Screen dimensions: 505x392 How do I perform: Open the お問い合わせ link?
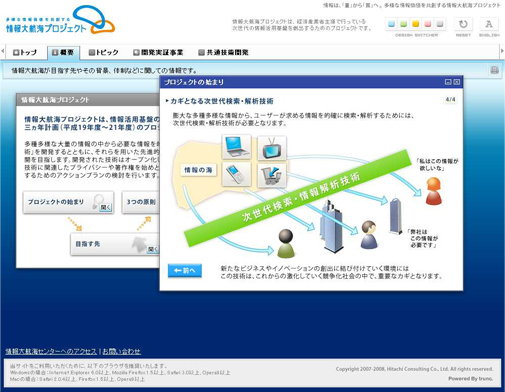(x=121, y=351)
